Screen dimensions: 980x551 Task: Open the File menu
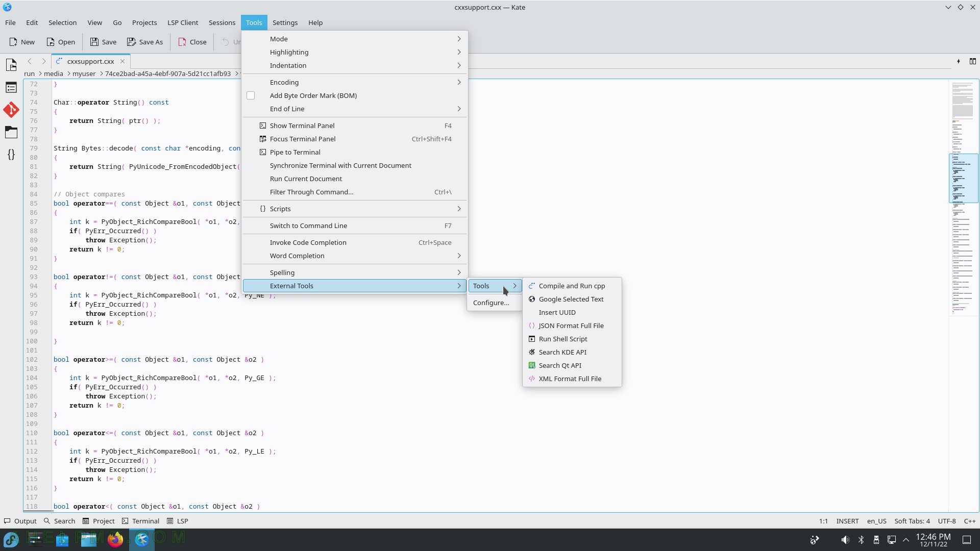tap(10, 22)
